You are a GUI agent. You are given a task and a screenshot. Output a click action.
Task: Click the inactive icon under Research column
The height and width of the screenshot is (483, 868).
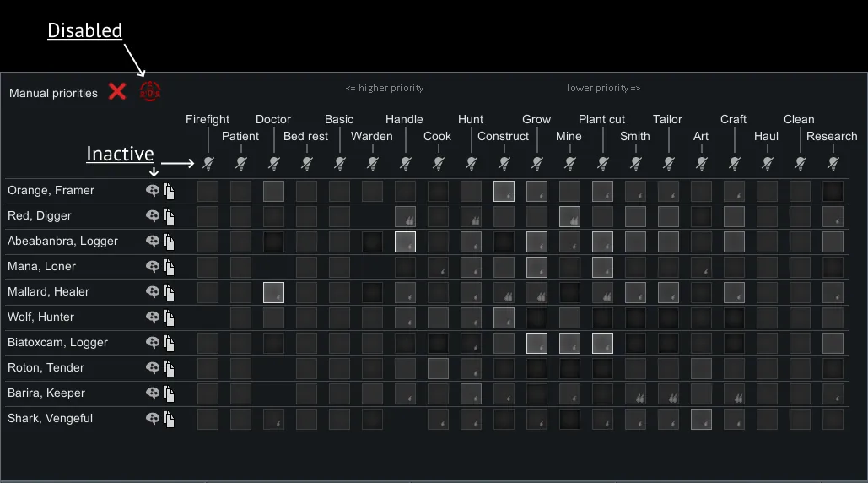point(833,162)
